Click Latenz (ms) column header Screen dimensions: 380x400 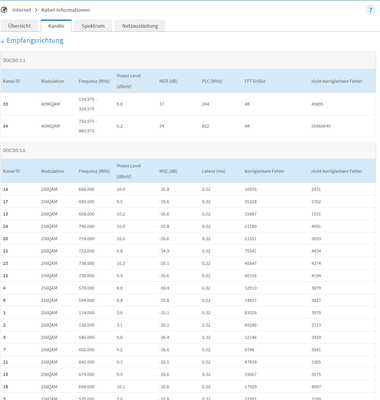[x=213, y=171]
